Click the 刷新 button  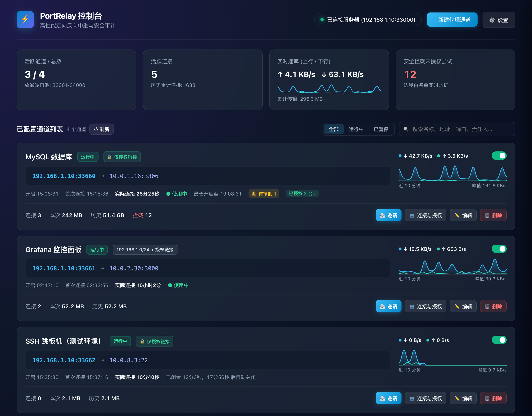point(102,129)
